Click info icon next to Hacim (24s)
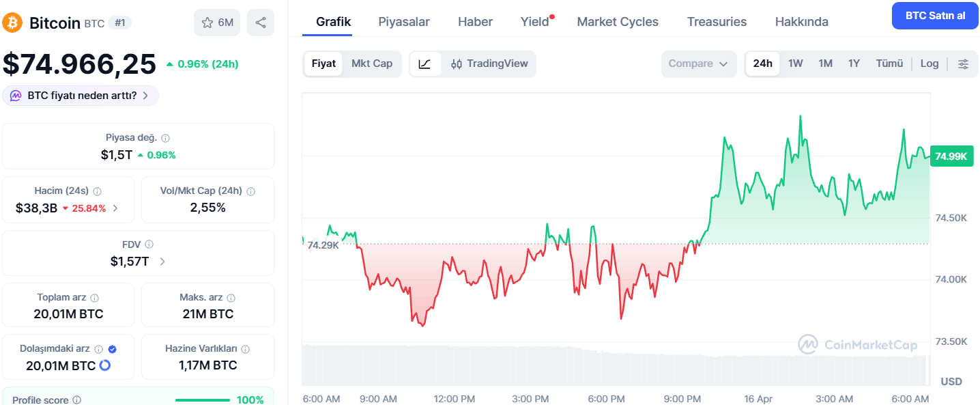Screen dimensions: 980x405 tap(98, 192)
